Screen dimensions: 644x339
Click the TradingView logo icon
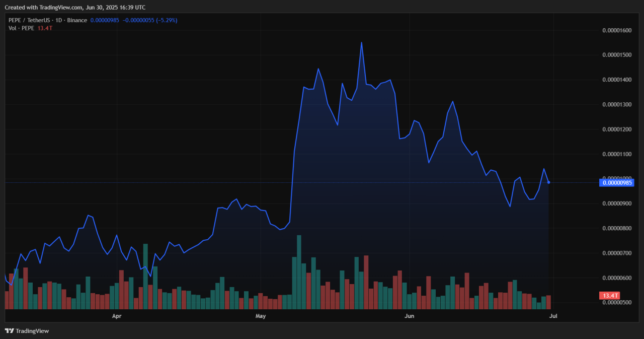pos(10,331)
